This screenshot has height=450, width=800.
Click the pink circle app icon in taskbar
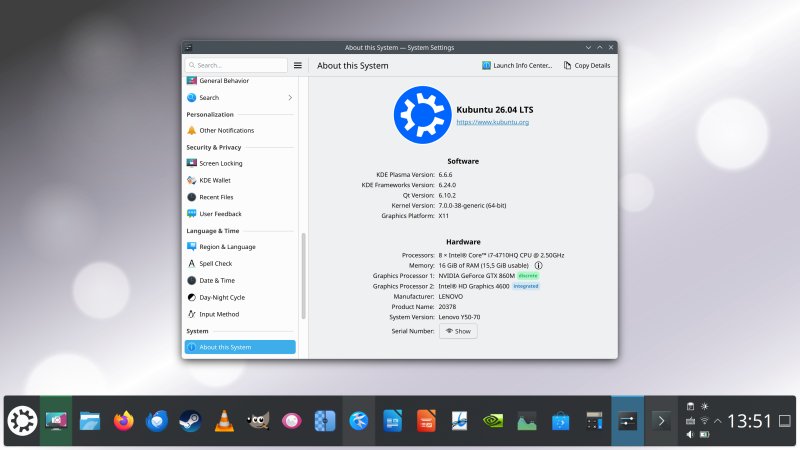pos(291,421)
